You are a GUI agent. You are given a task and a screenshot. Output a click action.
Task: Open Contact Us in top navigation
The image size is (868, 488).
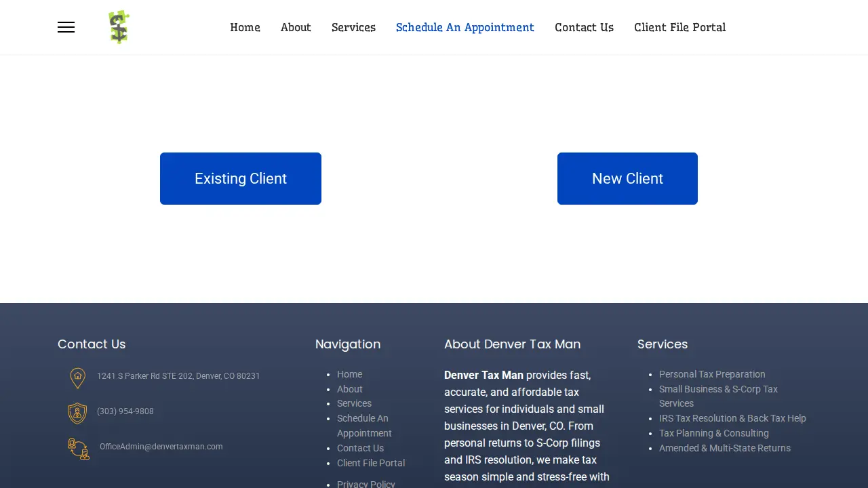point(584,27)
